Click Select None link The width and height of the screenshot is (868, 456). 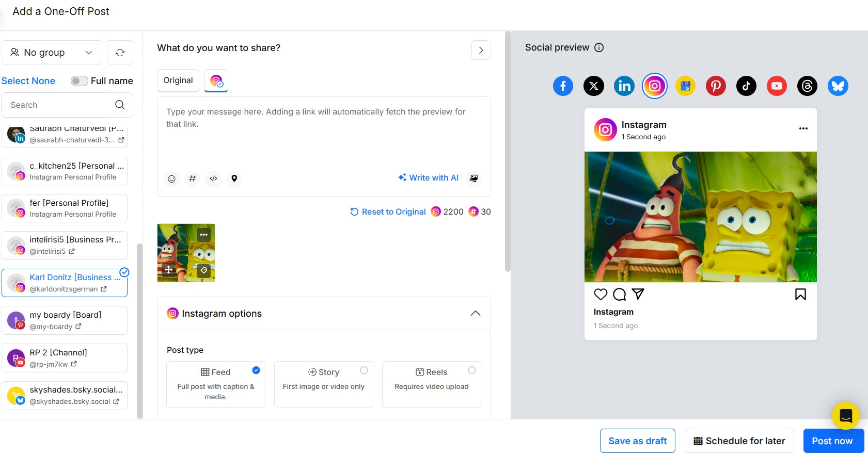coord(28,81)
